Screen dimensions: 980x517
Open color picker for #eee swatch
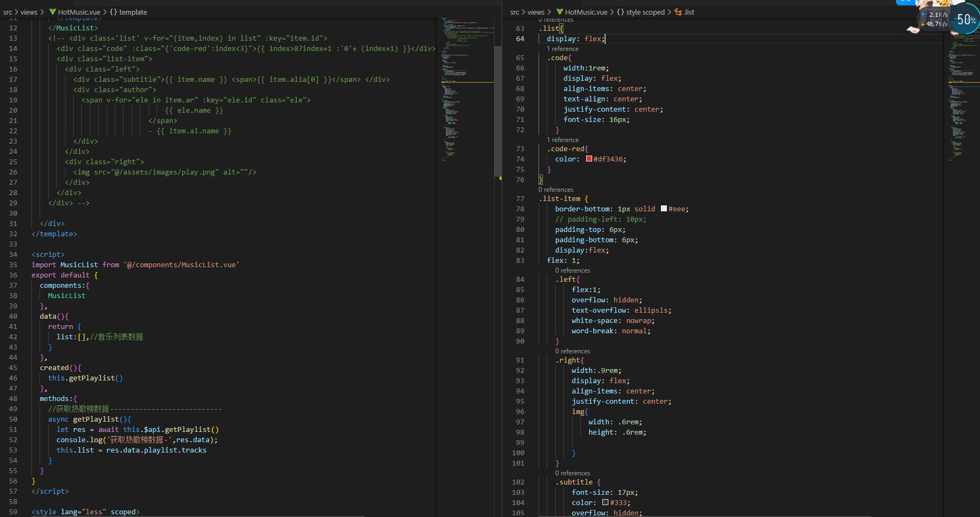pos(664,209)
